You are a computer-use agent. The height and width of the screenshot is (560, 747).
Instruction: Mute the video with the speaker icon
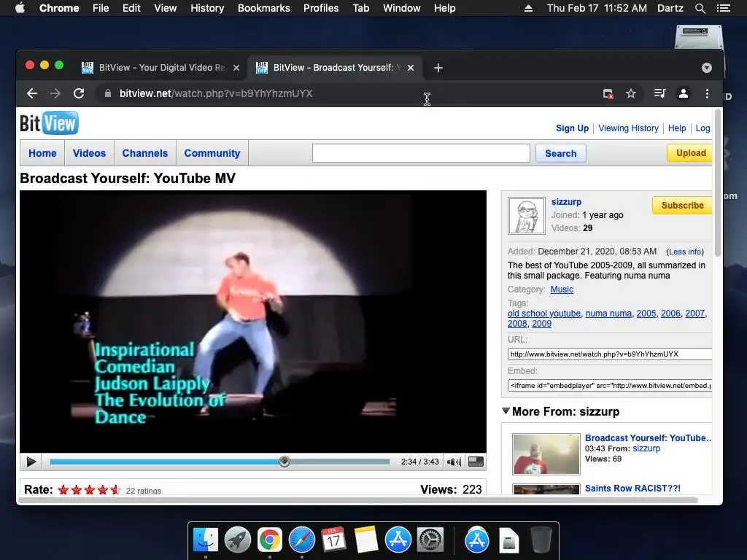click(x=454, y=462)
